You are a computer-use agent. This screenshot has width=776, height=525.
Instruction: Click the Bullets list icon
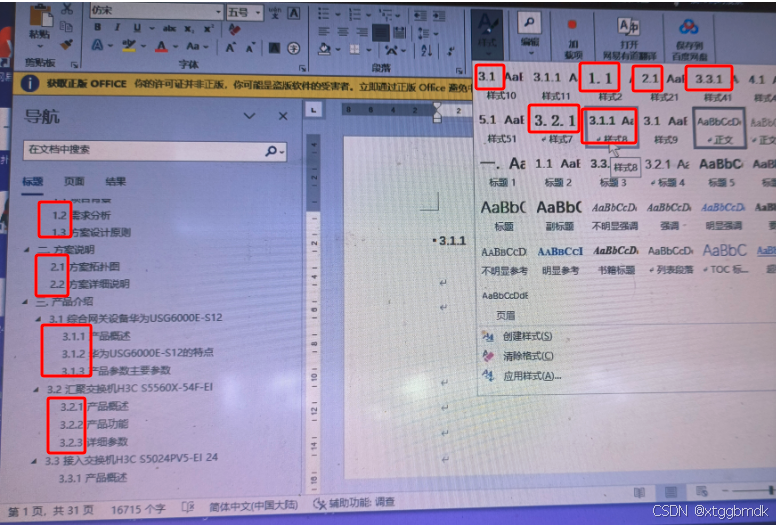pyautogui.click(x=324, y=12)
